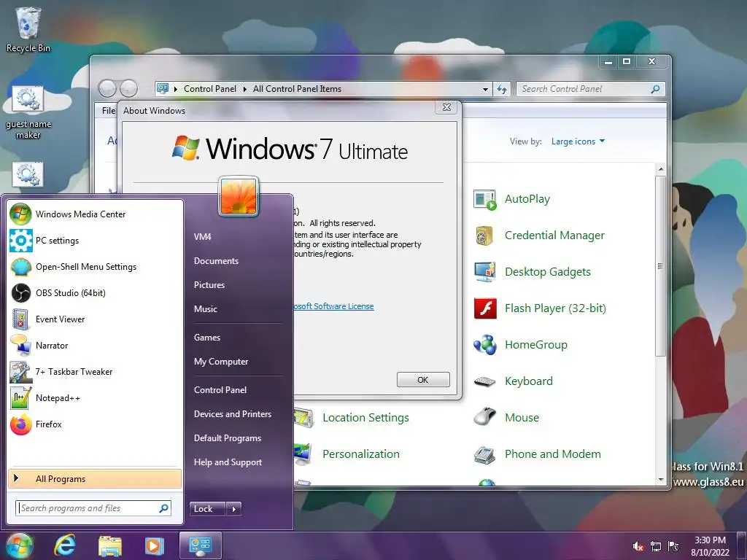Viewport: 747px width, 560px height.
Task: Open VM4 user folder
Action: (203, 237)
